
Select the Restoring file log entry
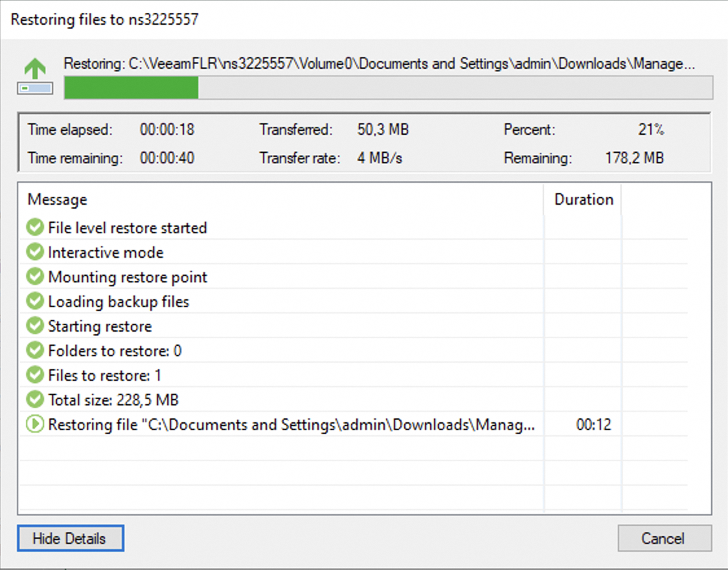tap(259, 424)
